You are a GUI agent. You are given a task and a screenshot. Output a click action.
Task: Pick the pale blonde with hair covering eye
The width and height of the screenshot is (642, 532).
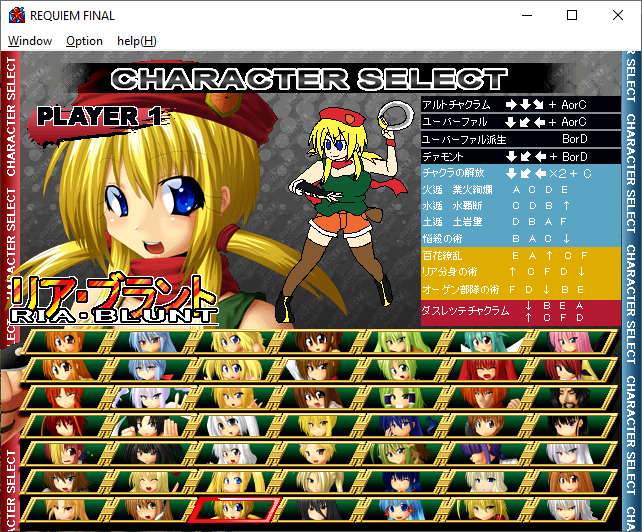[x=319, y=481]
